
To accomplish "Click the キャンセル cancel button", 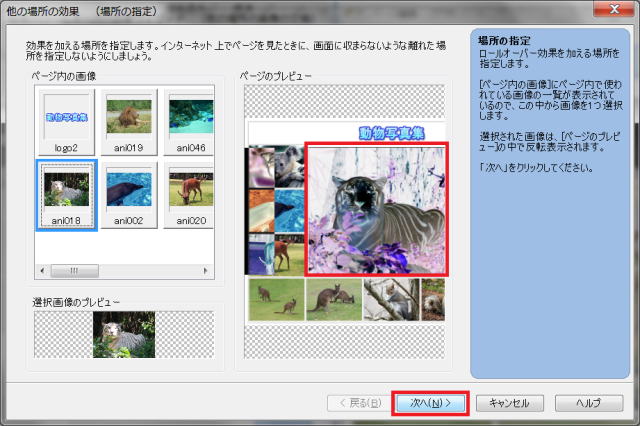I will point(509,403).
